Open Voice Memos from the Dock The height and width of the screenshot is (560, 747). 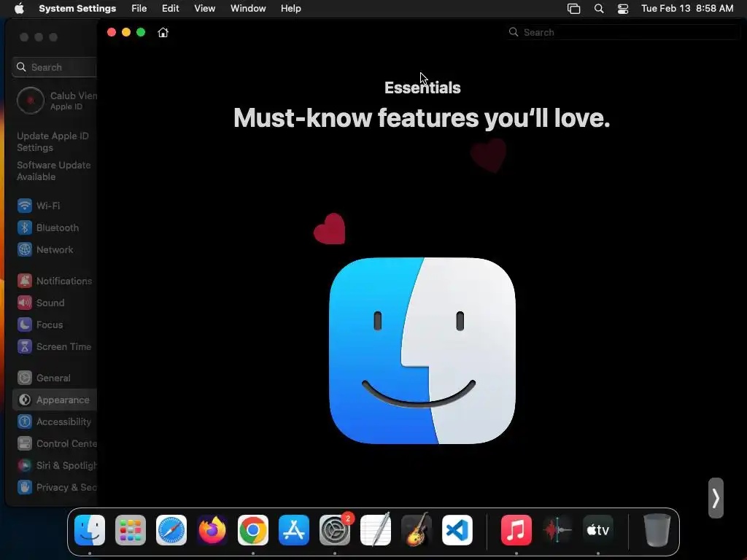pyautogui.click(x=557, y=530)
